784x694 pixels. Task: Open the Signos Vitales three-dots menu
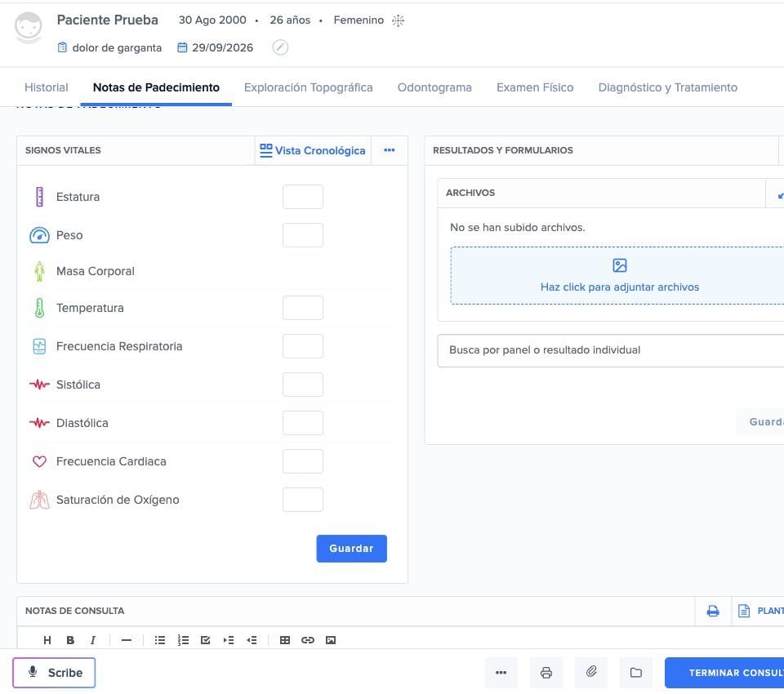(x=389, y=150)
